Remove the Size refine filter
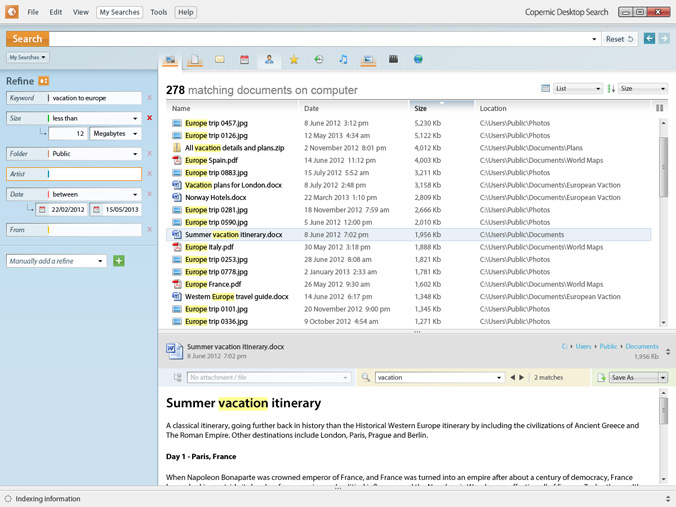 (150, 118)
